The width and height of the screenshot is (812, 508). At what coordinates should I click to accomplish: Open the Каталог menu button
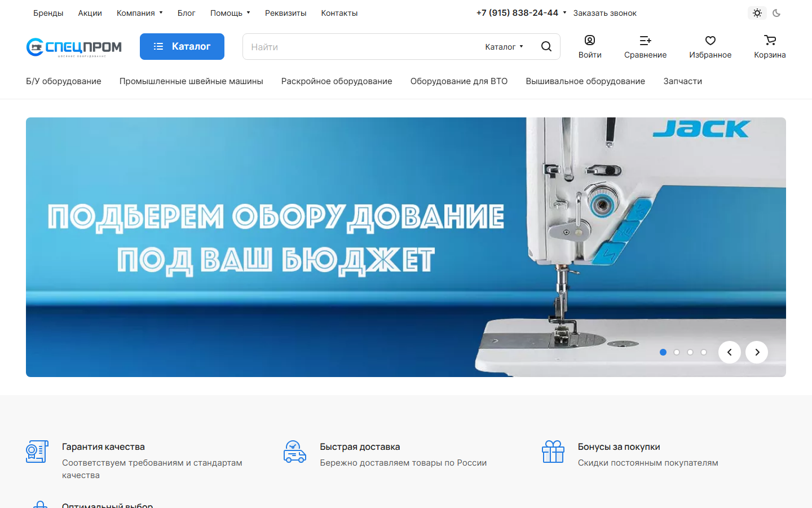click(182, 46)
